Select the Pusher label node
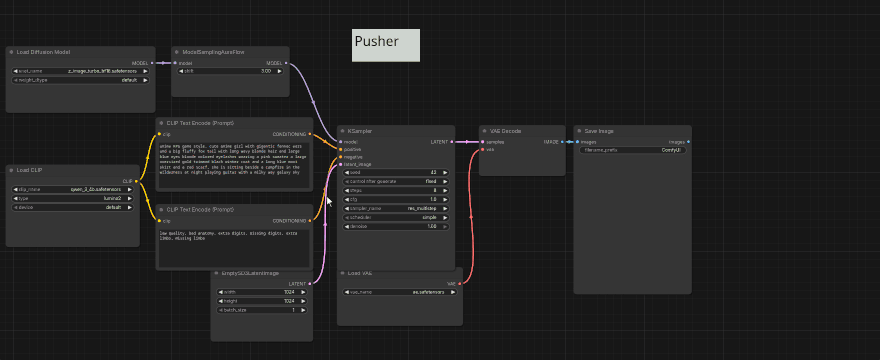This screenshot has height=360, width=880. [x=386, y=45]
